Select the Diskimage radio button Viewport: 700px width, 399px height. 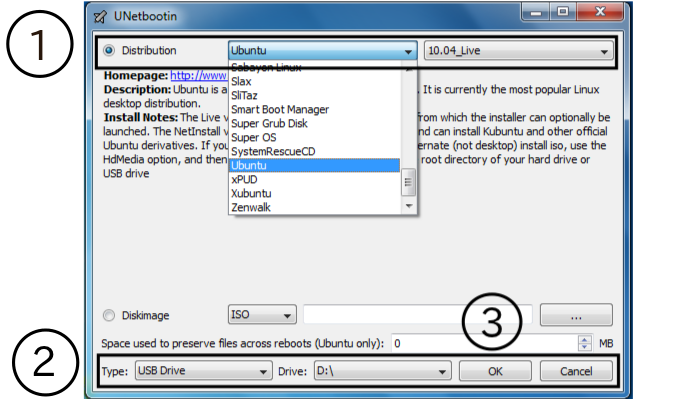click(109, 316)
